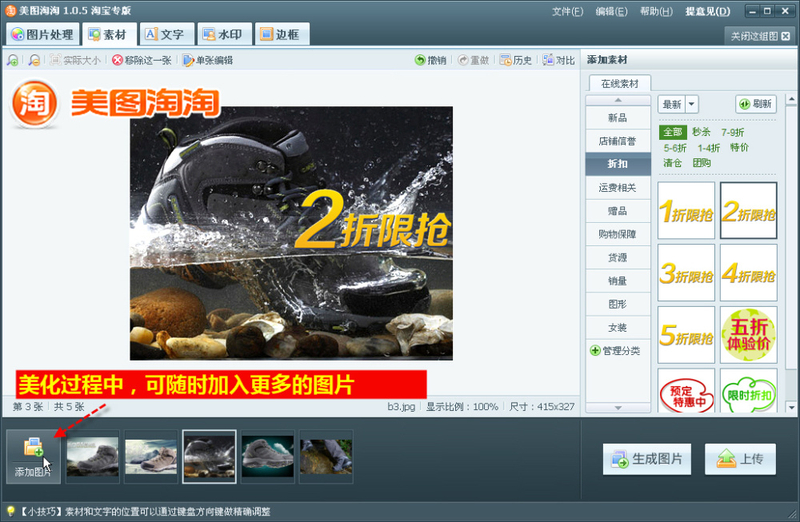Filter materials by 特价

coord(739,147)
